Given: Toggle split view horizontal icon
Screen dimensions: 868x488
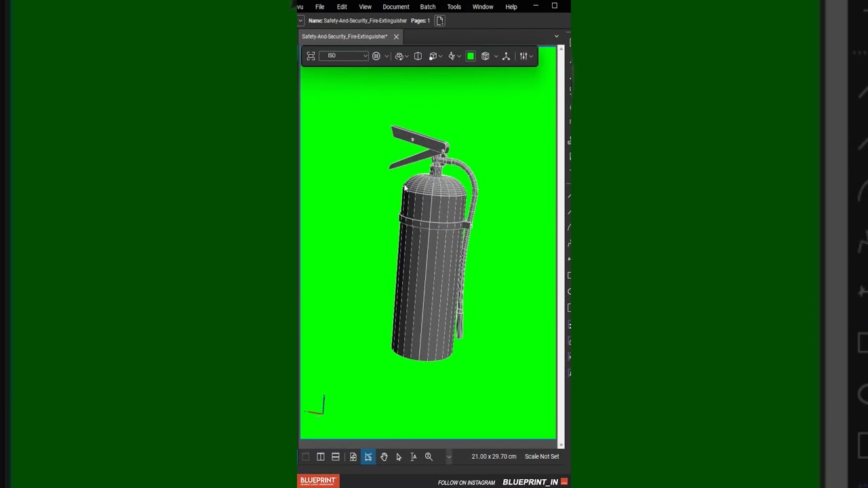Looking at the screenshot, I should pyautogui.click(x=336, y=457).
